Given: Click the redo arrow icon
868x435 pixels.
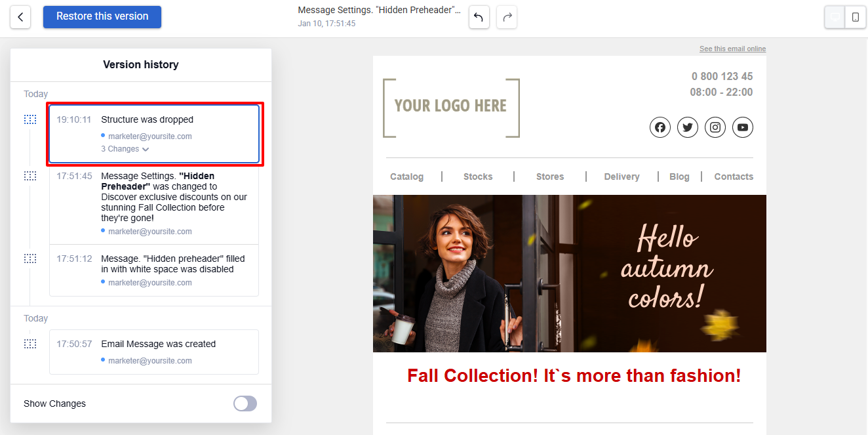Looking at the screenshot, I should pyautogui.click(x=507, y=18).
